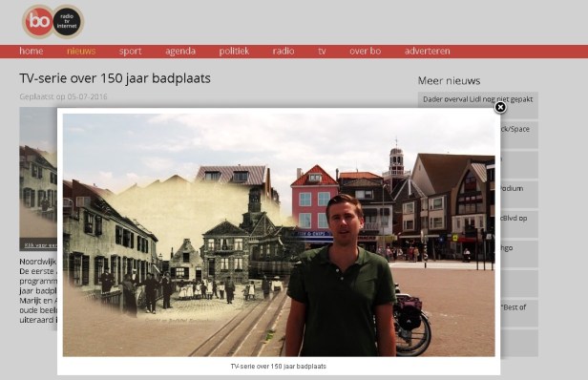
Task: Click the article thumbnail behind the lightbox
Action: pyautogui.click(x=38, y=179)
